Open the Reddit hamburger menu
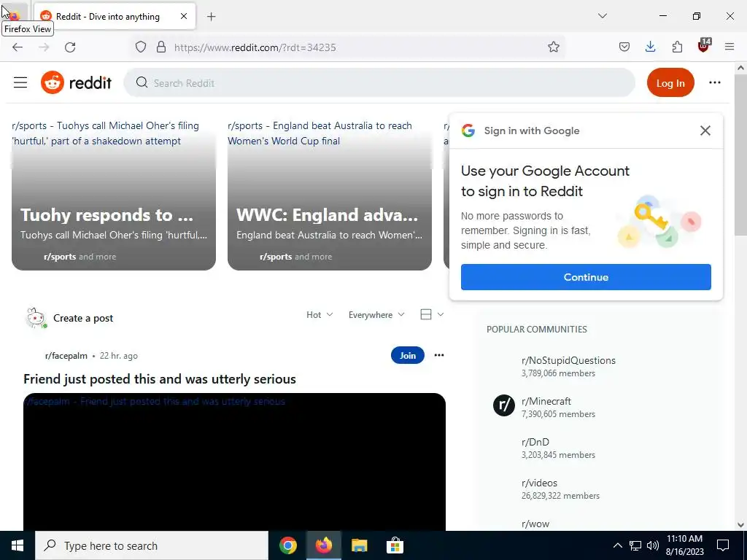This screenshot has height=560, width=747. (20, 83)
